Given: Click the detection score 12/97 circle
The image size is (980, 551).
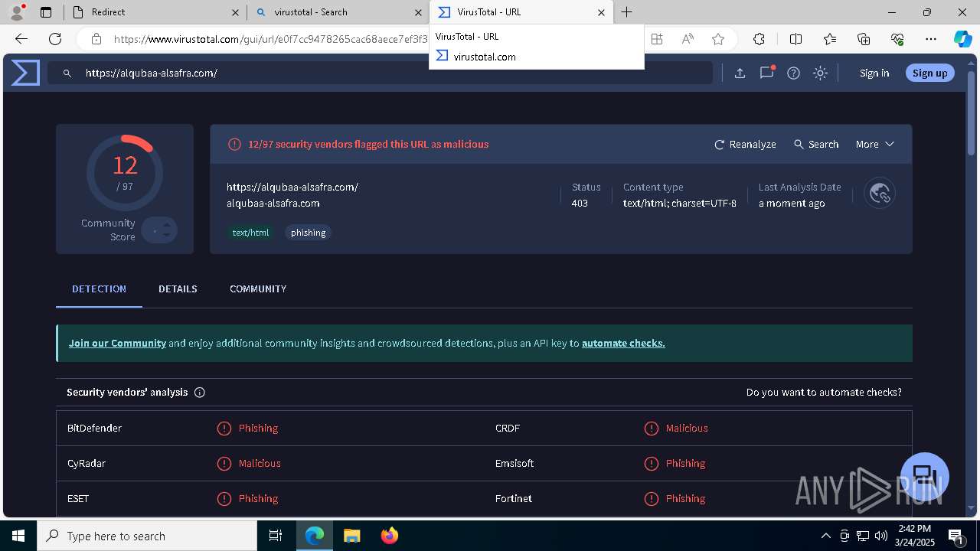Looking at the screenshot, I should 124,173.
